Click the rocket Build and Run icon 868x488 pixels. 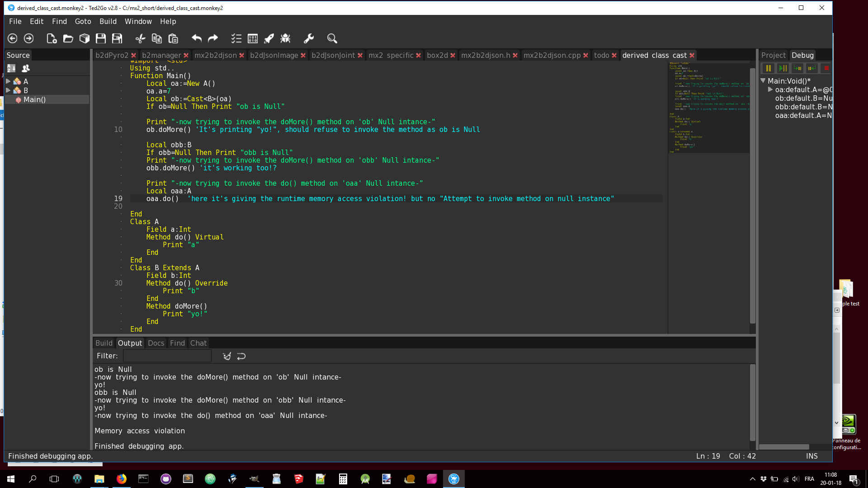[x=269, y=38]
